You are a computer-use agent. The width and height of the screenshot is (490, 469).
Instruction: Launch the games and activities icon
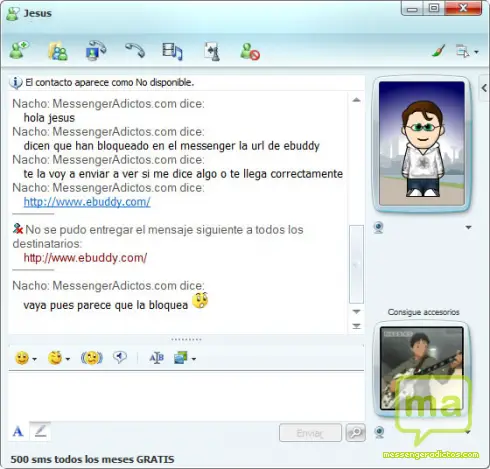click(x=212, y=51)
